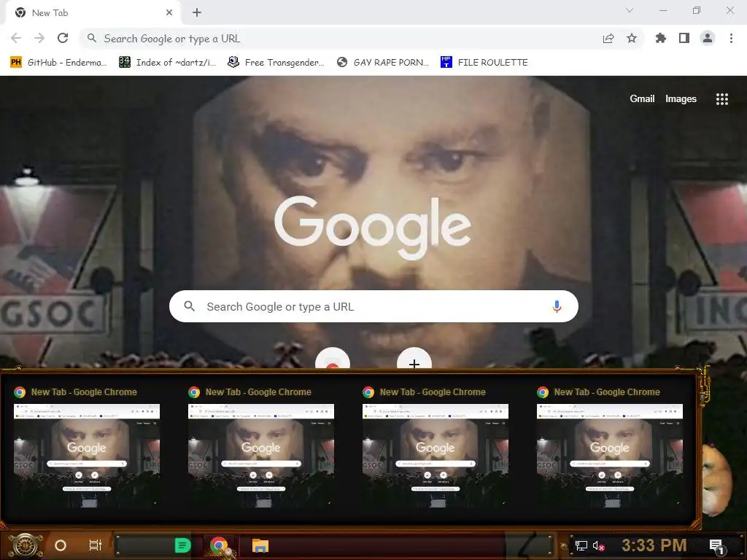Click the first preview's New Tab title
Screen dimensions: 747x560
coord(84,392)
